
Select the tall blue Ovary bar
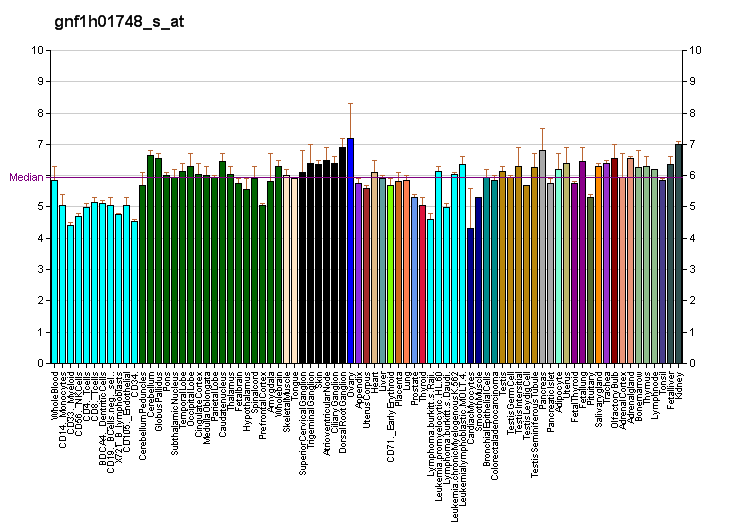pyautogui.click(x=350, y=250)
